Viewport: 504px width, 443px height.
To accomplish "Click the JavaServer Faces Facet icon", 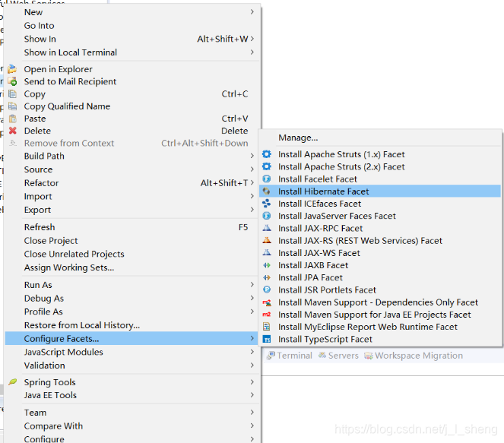I will click(267, 216).
